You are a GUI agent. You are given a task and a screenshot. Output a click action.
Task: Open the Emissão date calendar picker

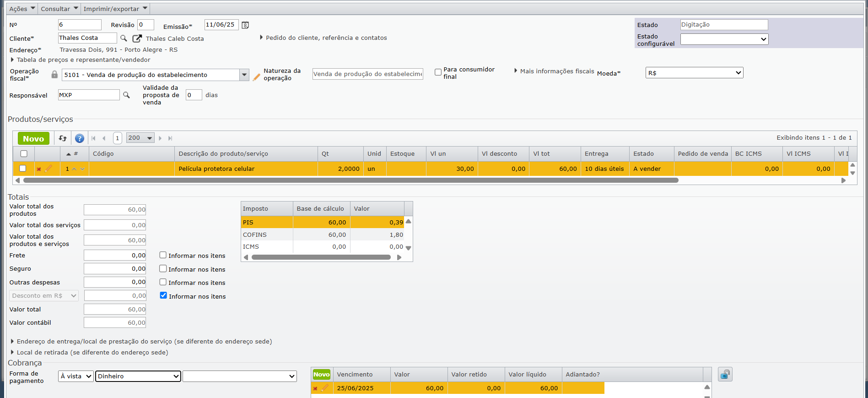[x=245, y=25]
